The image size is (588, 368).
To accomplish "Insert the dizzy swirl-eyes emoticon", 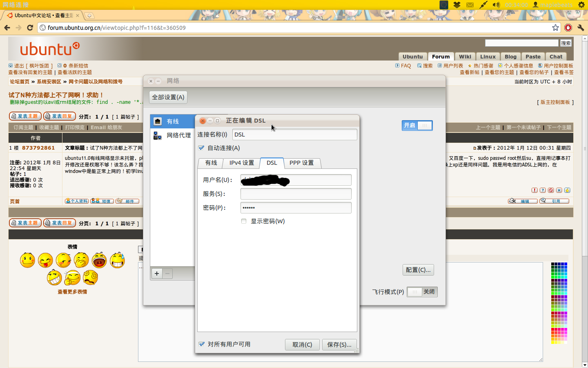I will [91, 277].
